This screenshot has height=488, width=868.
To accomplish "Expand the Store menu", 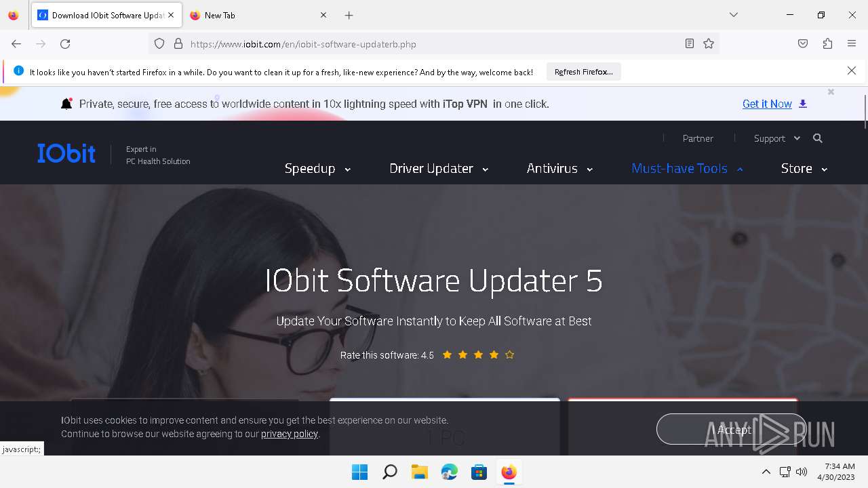I will coord(804,169).
